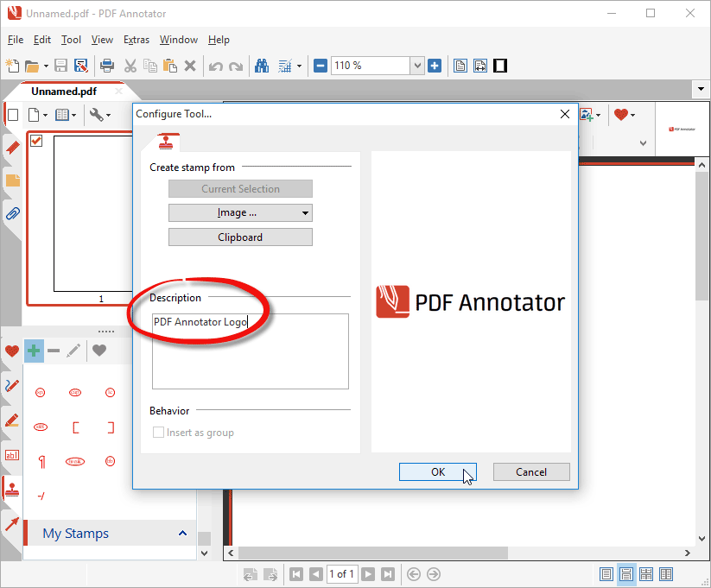Click the Cut scissors icon

(x=130, y=66)
